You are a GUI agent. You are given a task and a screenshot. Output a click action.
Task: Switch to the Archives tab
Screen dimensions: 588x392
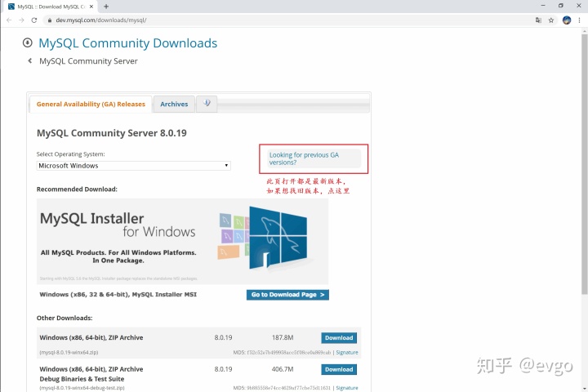(174, 105)
